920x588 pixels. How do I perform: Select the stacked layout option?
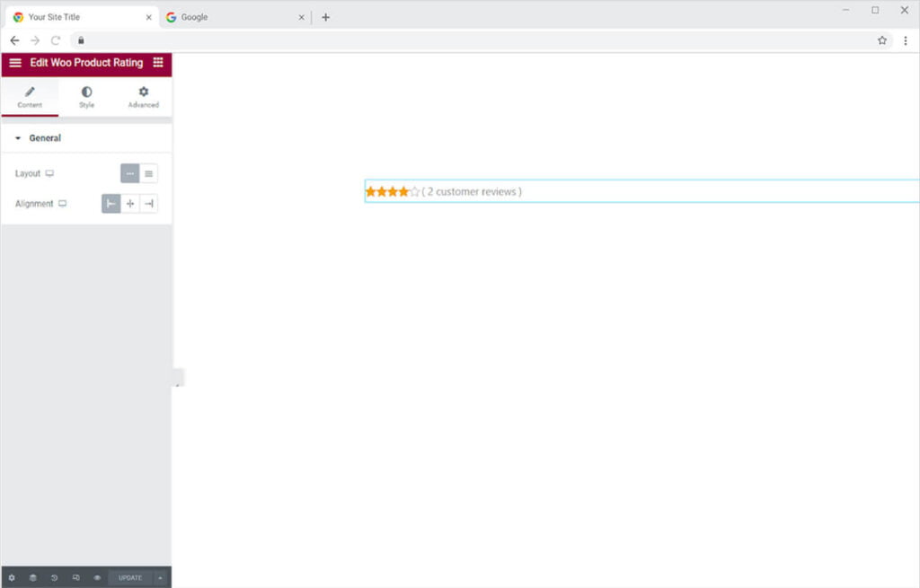(149, 173)
